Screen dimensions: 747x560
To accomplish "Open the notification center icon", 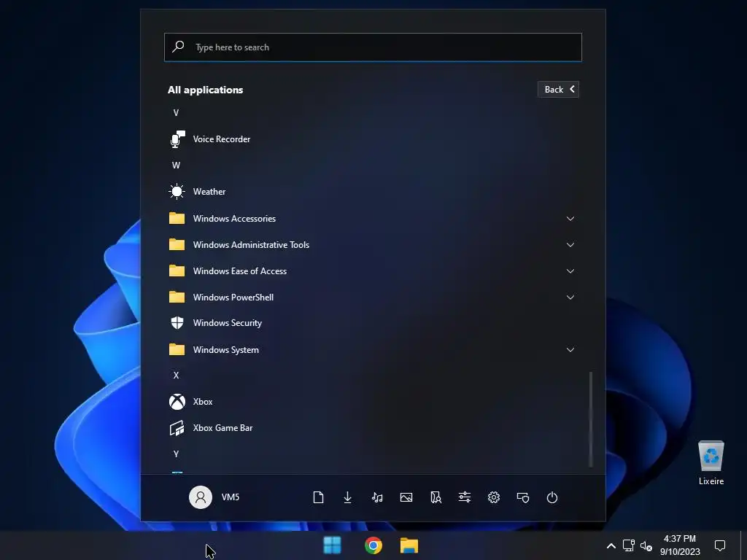I will pos(720,545).
